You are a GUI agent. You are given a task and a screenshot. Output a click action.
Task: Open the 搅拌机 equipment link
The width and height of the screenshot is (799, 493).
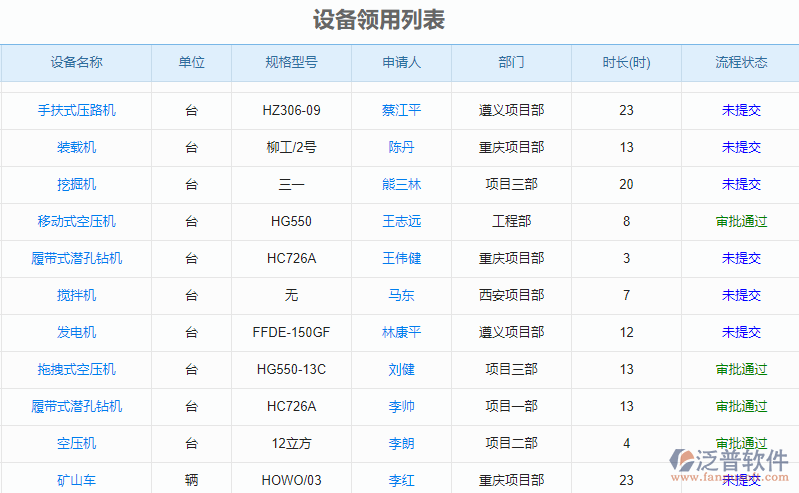point(76,295)
